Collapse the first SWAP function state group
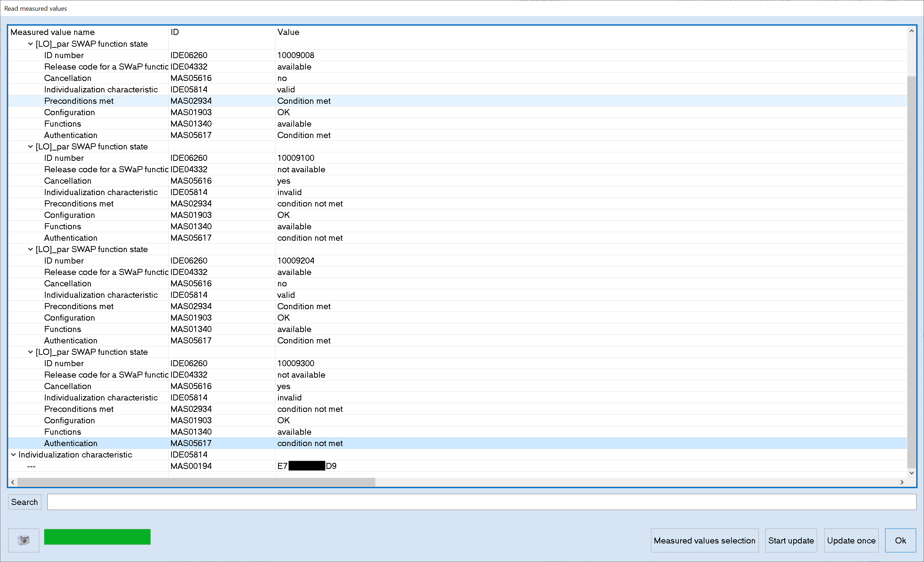The width and height of the screenshot is (924, 562). click(30, 44)
